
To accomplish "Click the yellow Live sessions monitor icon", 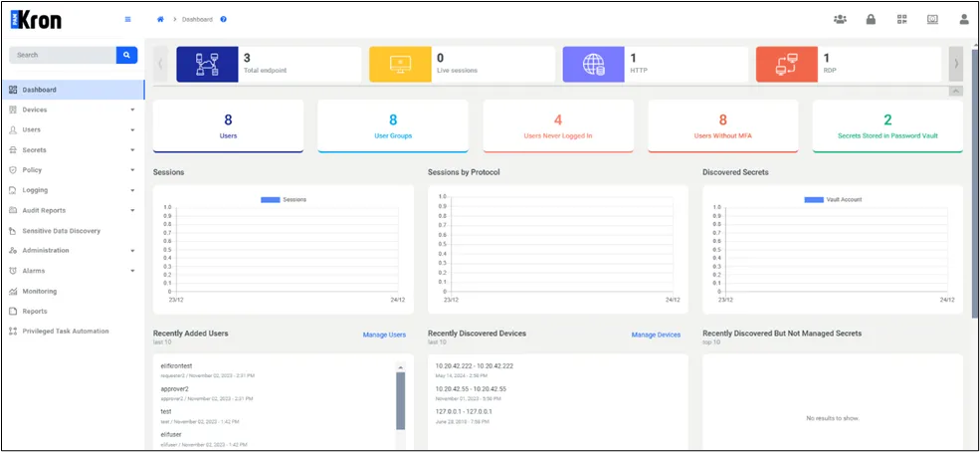I will click(400, 65).
